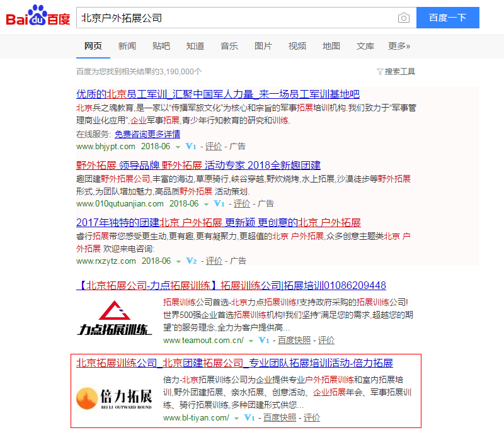
Task: Switch to the 视频 tab
Action: (297, 46)
